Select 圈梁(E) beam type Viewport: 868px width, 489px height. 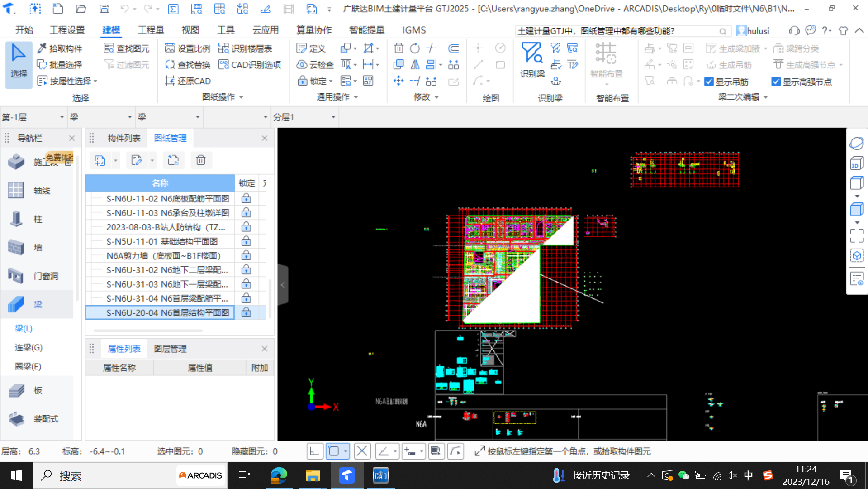click(x=28, y=366)
